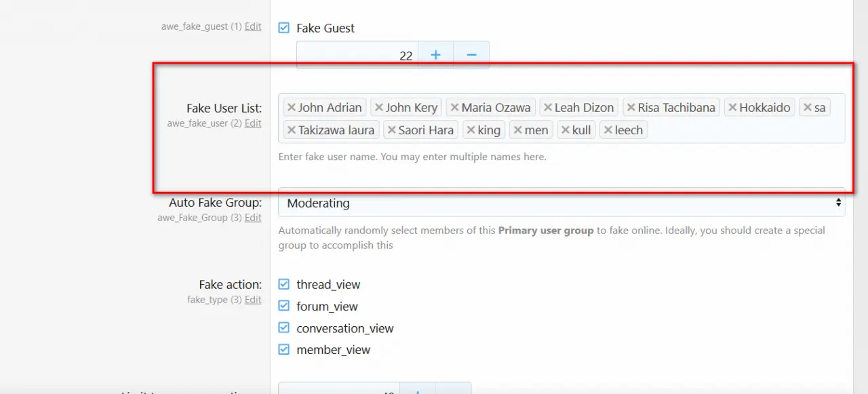Delete Leah Dizon from fake user list
The image size is (868, 394).
click(548, 108)
